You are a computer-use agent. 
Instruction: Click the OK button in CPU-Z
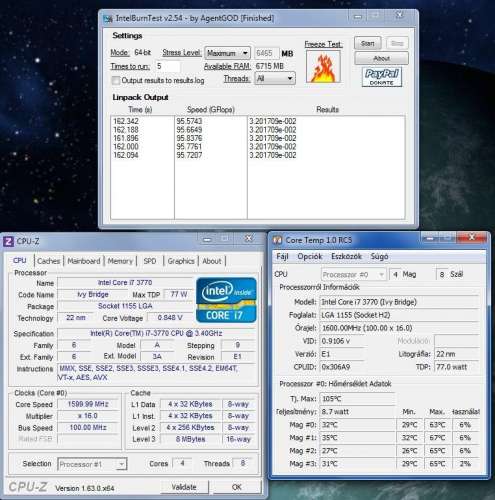[x=236, y=487]
